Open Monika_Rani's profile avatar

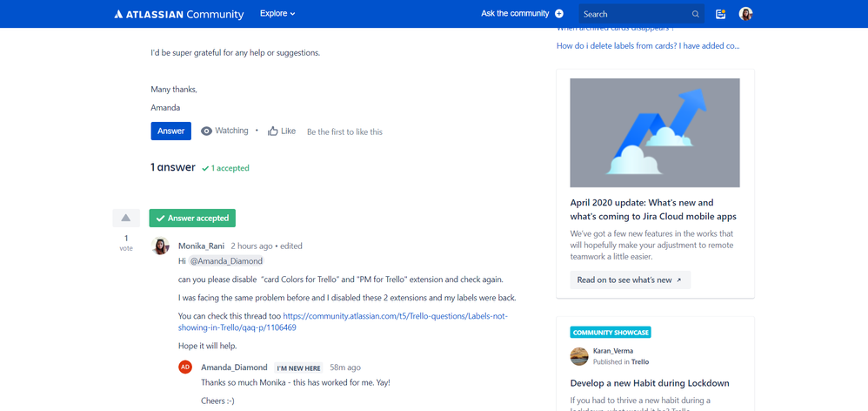pos(160,246)
